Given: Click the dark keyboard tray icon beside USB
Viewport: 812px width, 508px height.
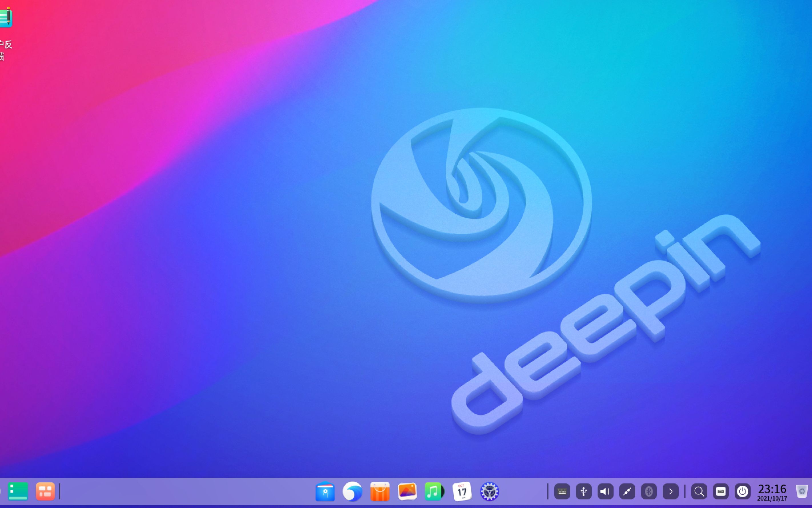Looking at the screenshot, I should pos(562,491).
